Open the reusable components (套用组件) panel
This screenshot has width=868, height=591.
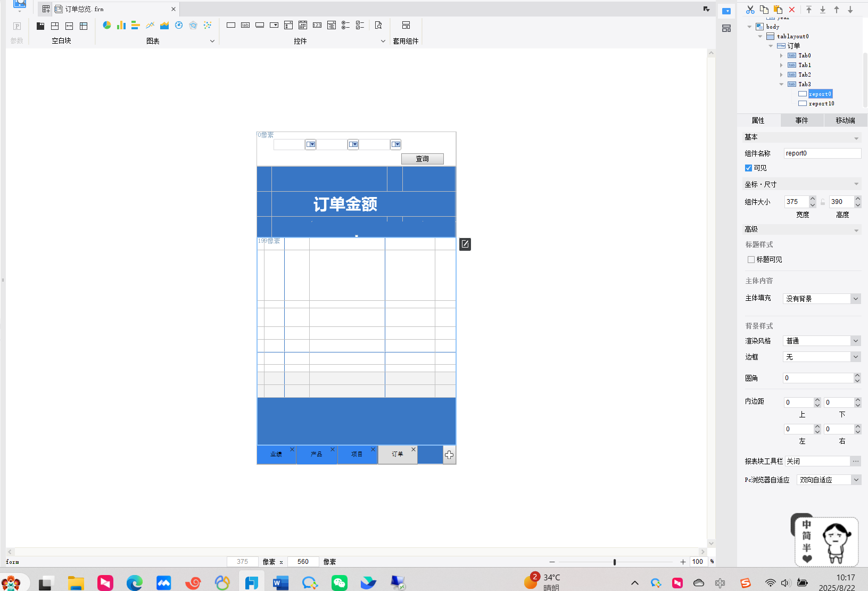406,25
